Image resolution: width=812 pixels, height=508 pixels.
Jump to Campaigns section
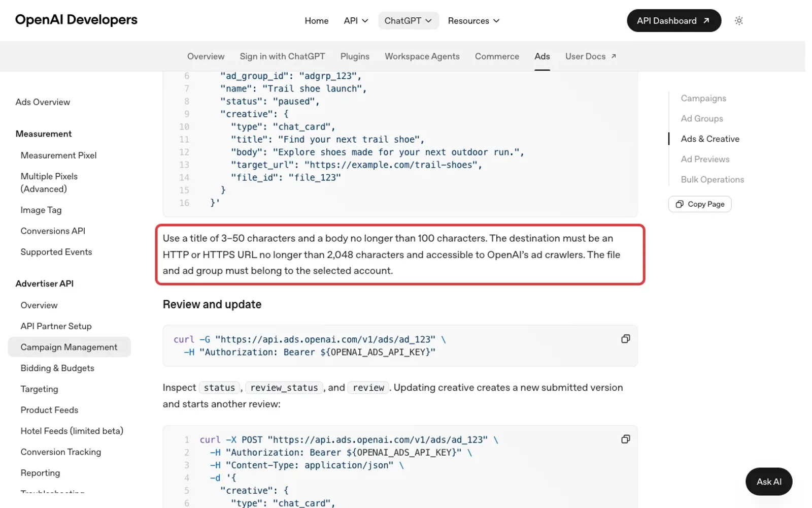(703, 99)
